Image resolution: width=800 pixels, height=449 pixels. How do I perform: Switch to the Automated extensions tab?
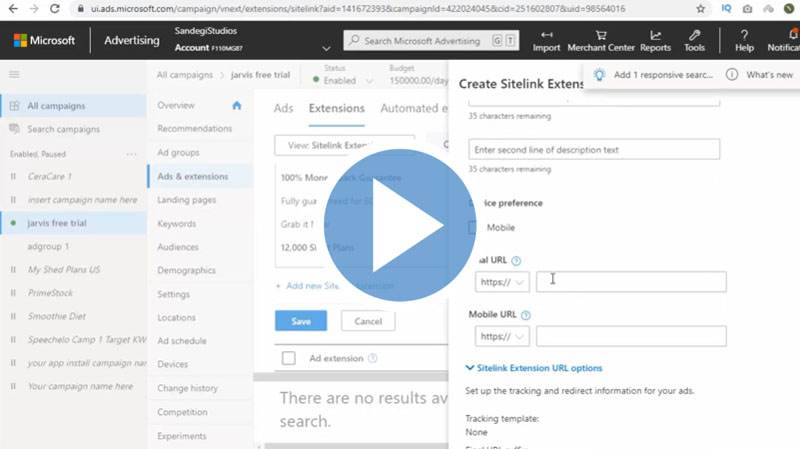click(414, 108)
